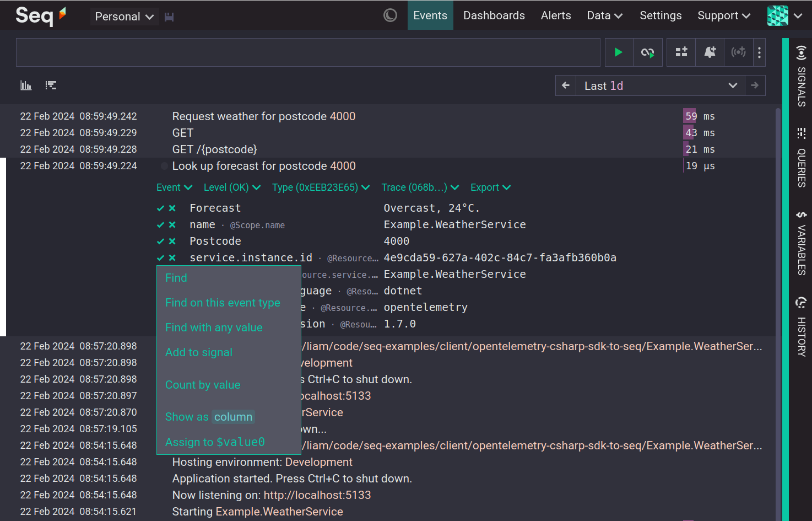Image resolution: width=812 pixels, height=521 pixels.
Task: Include Forecast property checkmark
Action: (160, 208)
